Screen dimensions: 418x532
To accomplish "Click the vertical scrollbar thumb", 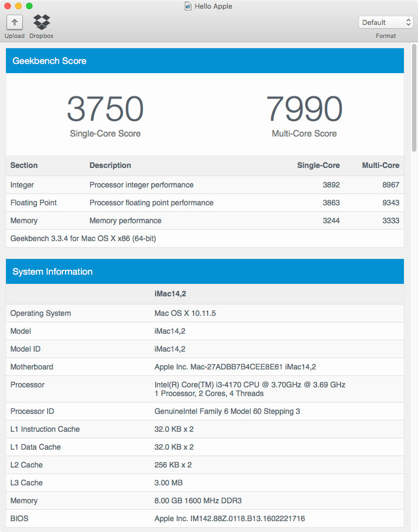I will [414, 98].
